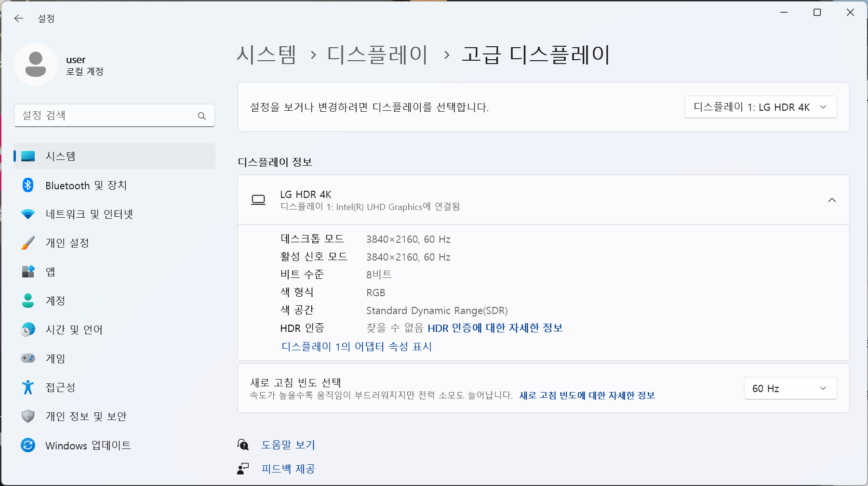This screenshot has width=868, height=486.
Task: Click the user profile avatar
Action: pos(36,65)
